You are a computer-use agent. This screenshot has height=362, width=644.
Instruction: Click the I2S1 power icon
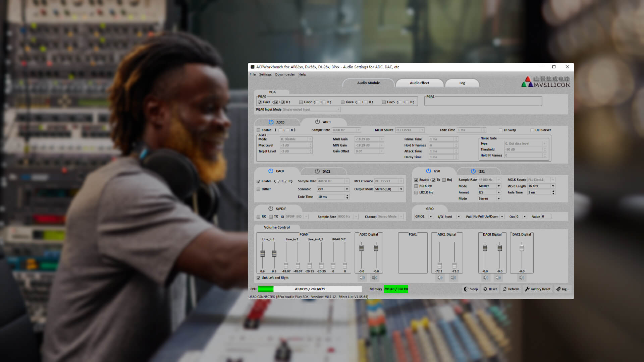pos(473,171)
